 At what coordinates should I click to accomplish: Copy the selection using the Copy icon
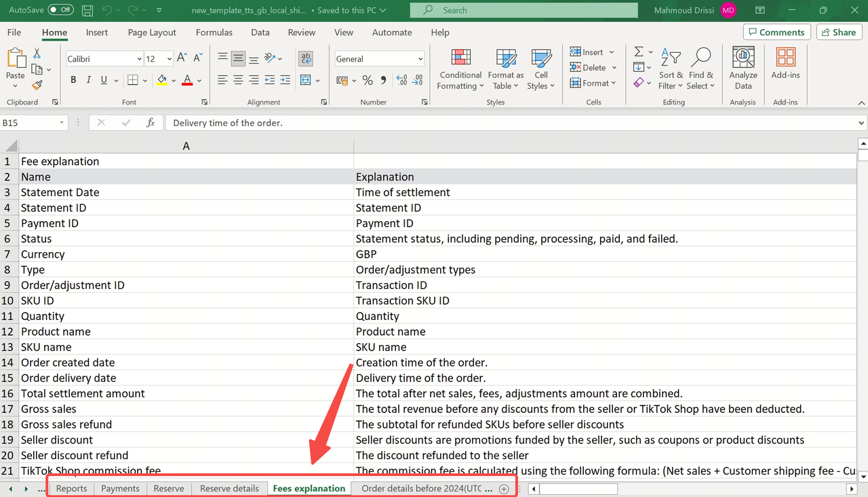click(x=37, y=69)
